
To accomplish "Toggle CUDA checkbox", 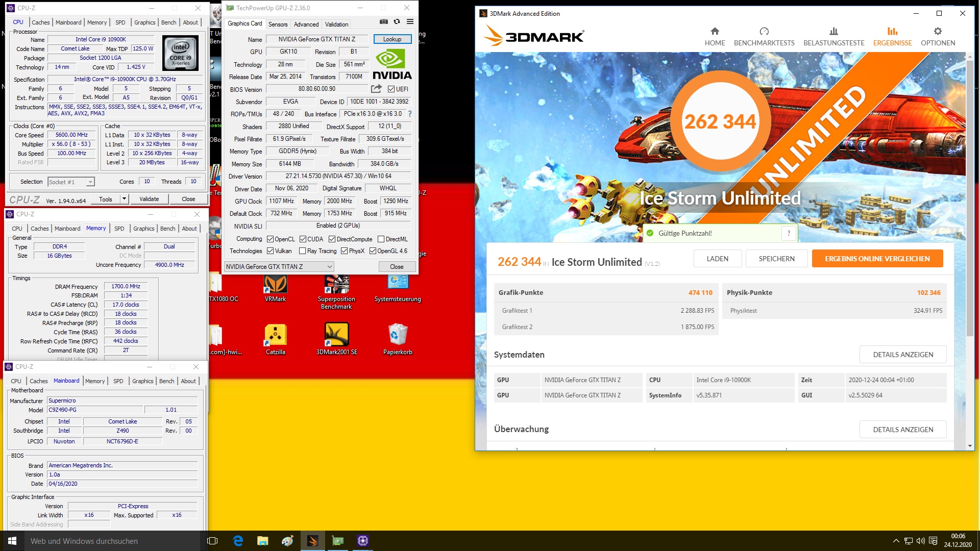I will (x=303, y=239).
